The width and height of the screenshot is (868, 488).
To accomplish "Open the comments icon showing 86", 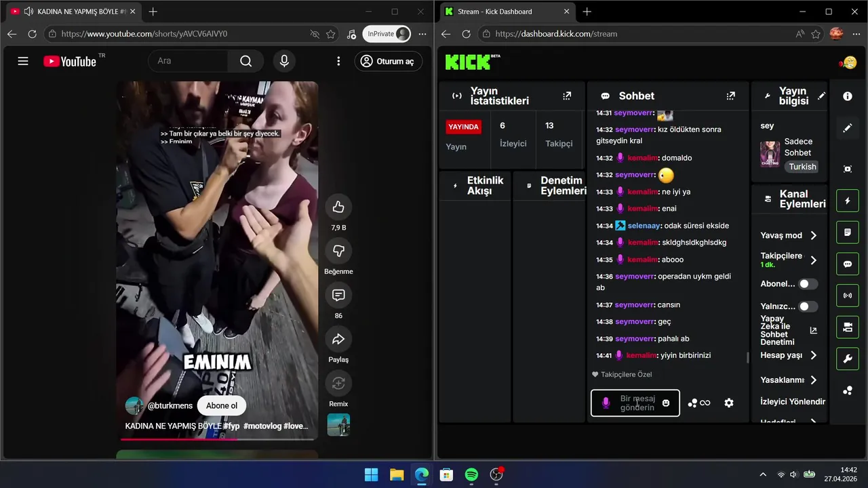I will (x=338, y=296).
